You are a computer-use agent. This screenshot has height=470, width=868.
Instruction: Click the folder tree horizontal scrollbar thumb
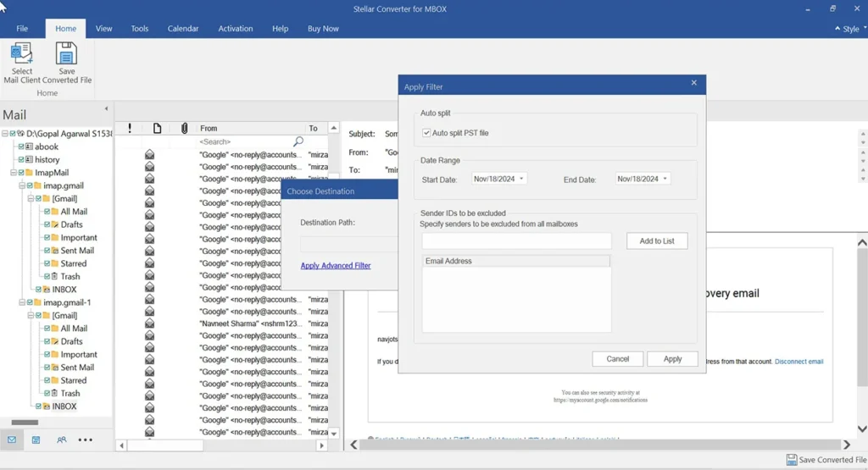[25, 423]
